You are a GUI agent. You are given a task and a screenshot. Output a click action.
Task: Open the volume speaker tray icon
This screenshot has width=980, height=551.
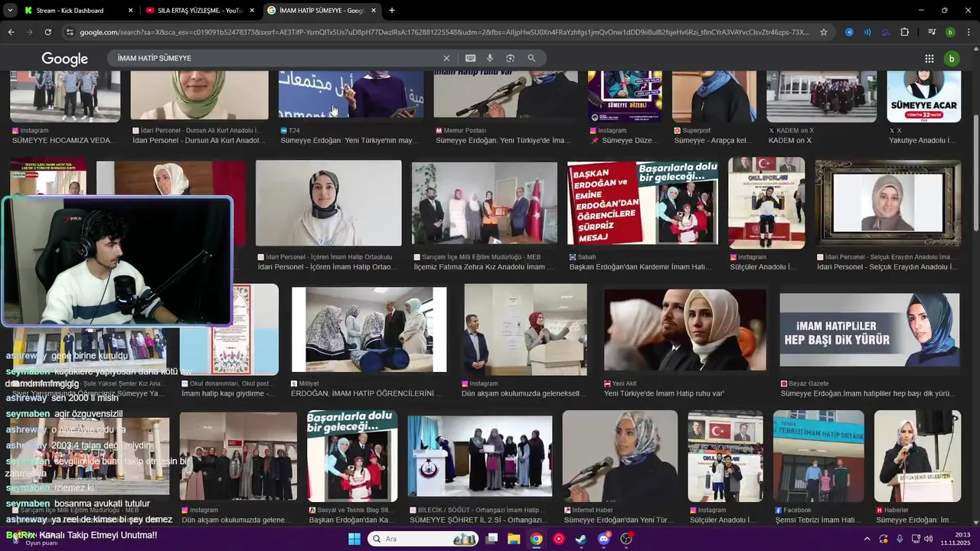929,539
